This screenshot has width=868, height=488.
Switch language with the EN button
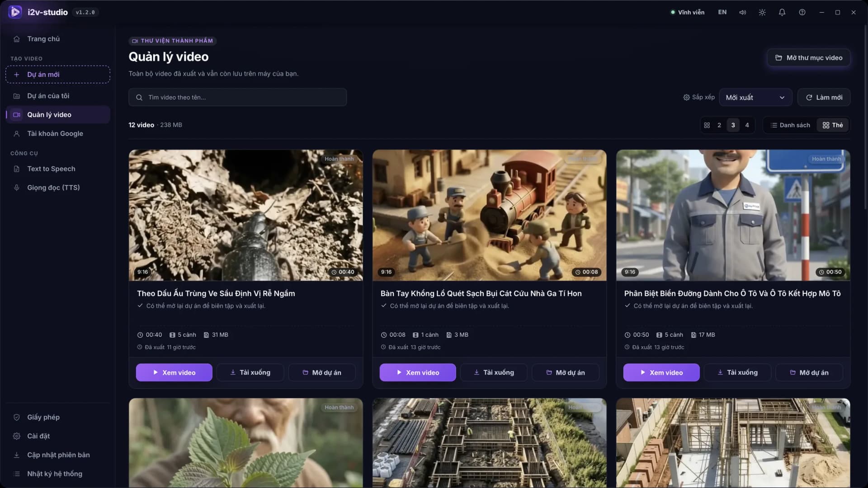click(x=722, y=12)
